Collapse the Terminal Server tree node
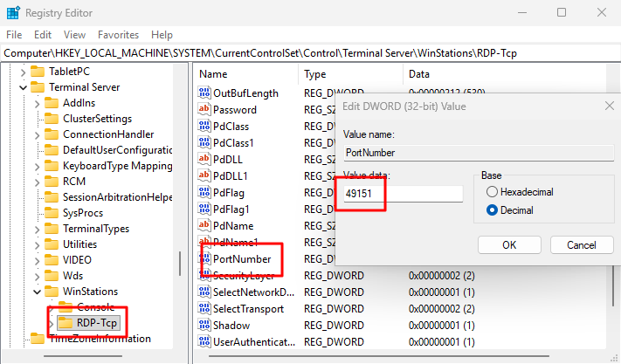Viewport: 621px width, 364px height. pos(22,87)
